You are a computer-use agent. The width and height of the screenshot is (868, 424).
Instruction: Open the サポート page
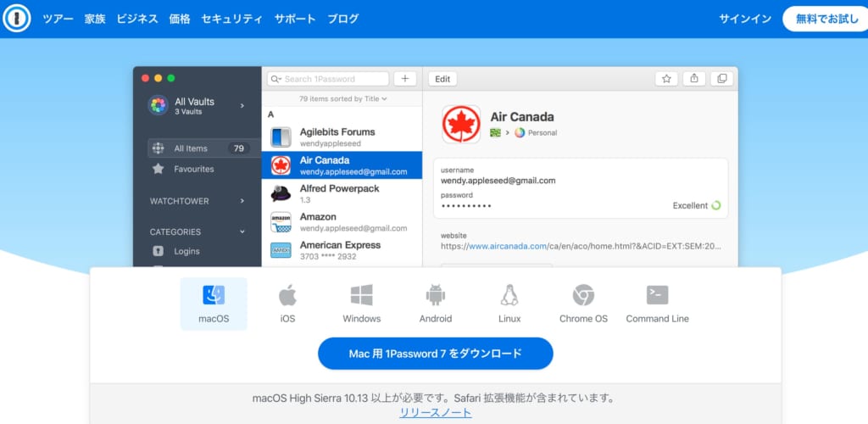[x=295, y=19]
